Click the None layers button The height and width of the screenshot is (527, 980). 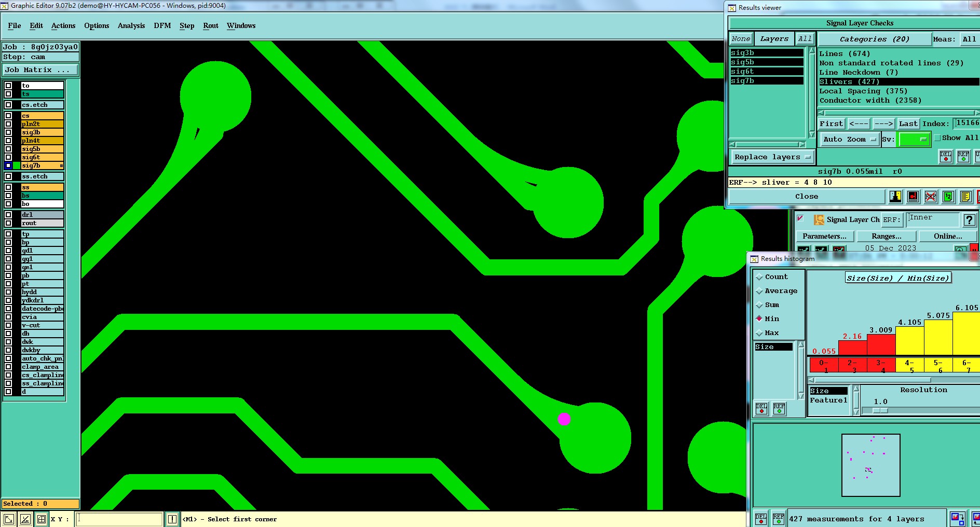click(741, 39)
